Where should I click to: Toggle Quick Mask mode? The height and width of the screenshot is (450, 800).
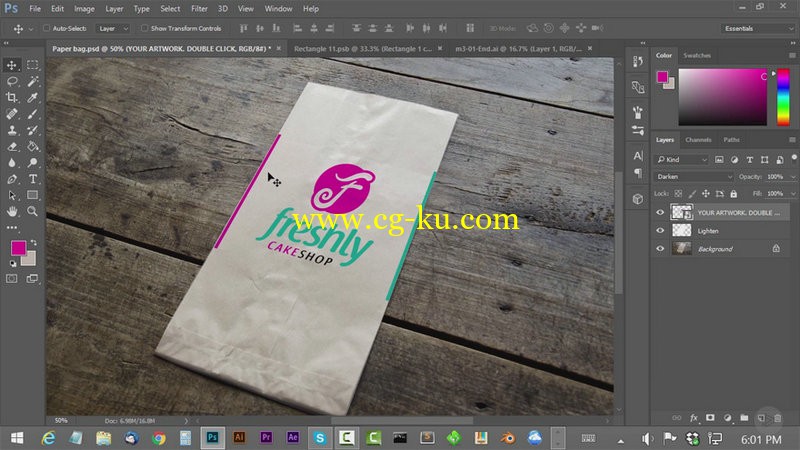pyautogui.click(x=11, y=279)
